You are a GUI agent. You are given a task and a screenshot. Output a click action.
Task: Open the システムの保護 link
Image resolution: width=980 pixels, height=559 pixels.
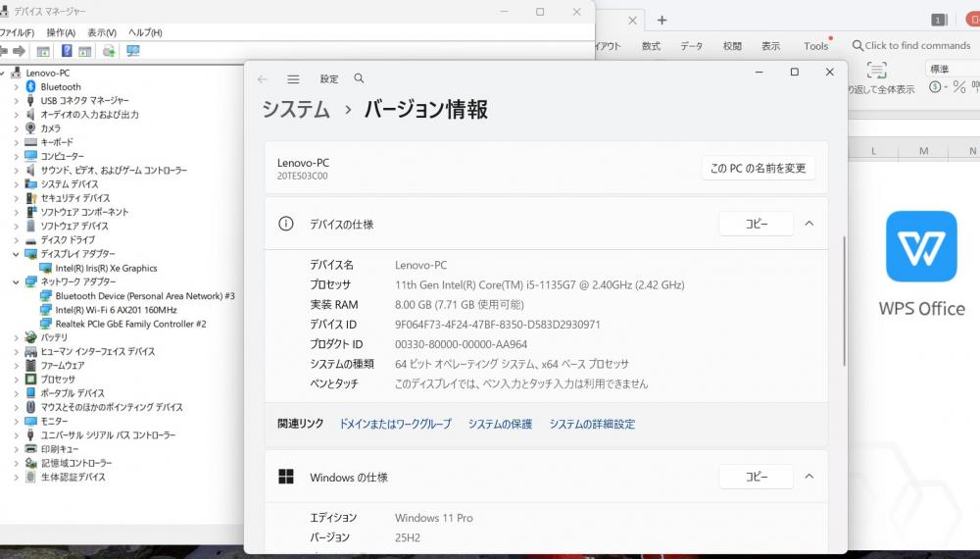[500, 424]
